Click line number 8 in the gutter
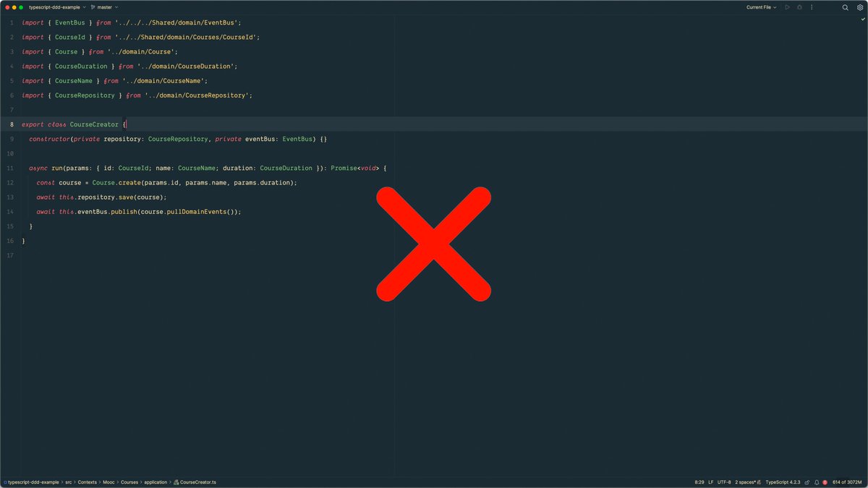The width and height of the screenshot is (868, 488). [12, 124]
